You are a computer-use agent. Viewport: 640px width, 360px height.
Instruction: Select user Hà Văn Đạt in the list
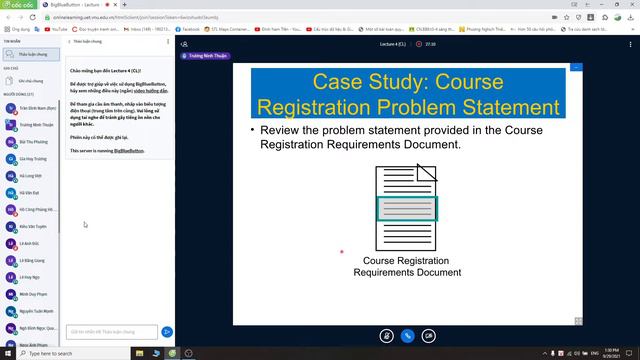tap(31, 193)
